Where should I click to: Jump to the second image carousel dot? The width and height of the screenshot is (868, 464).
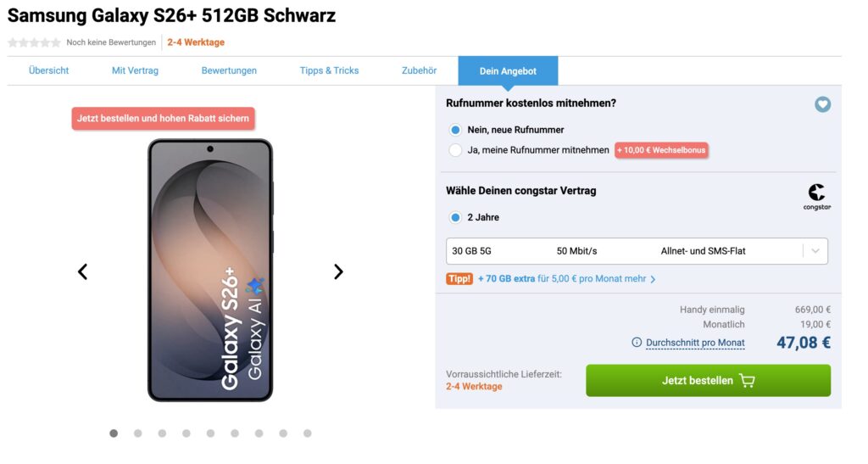(x=137, y=433)
